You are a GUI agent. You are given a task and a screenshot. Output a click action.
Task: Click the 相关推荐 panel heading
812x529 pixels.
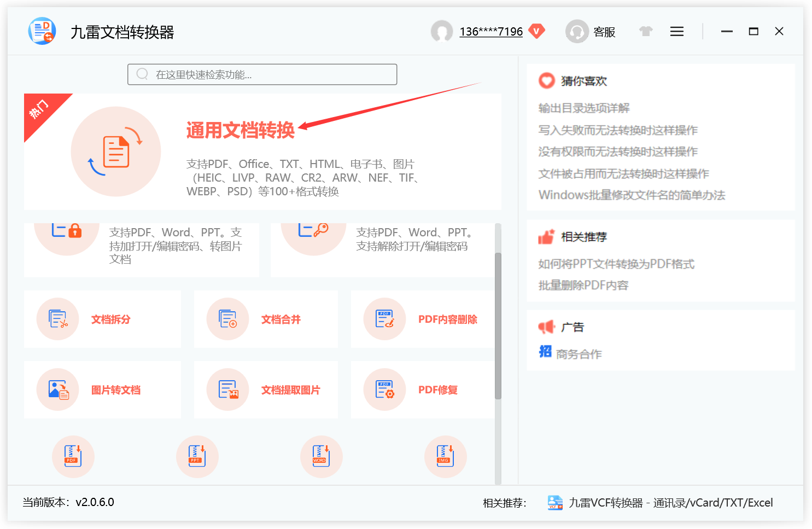[584, 237]
